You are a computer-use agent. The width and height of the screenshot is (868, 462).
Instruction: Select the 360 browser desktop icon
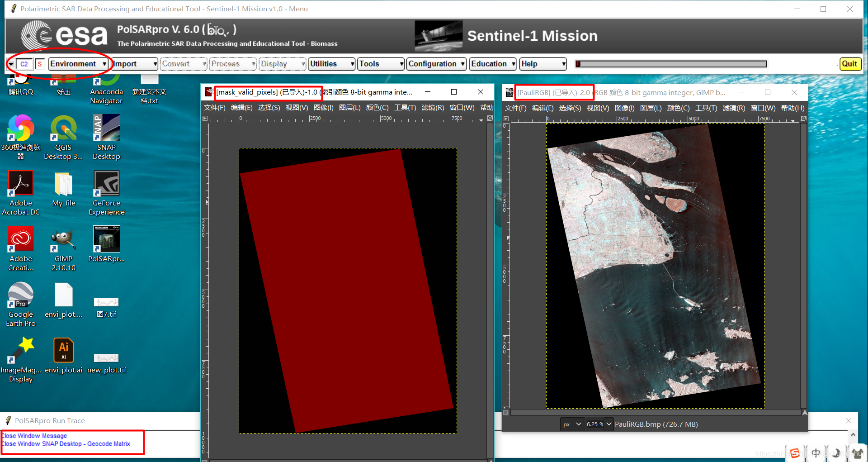pos(21,137)
